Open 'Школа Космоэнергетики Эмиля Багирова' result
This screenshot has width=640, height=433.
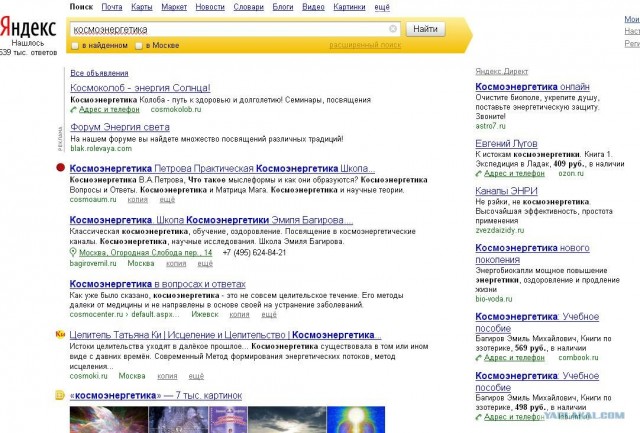(x=211, y=220)
